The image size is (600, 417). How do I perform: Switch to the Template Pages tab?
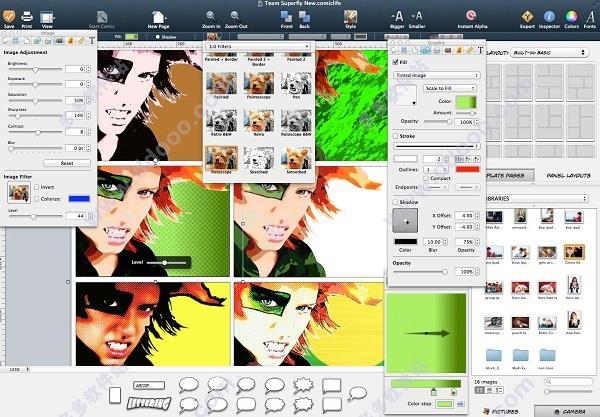click(509, 176)
